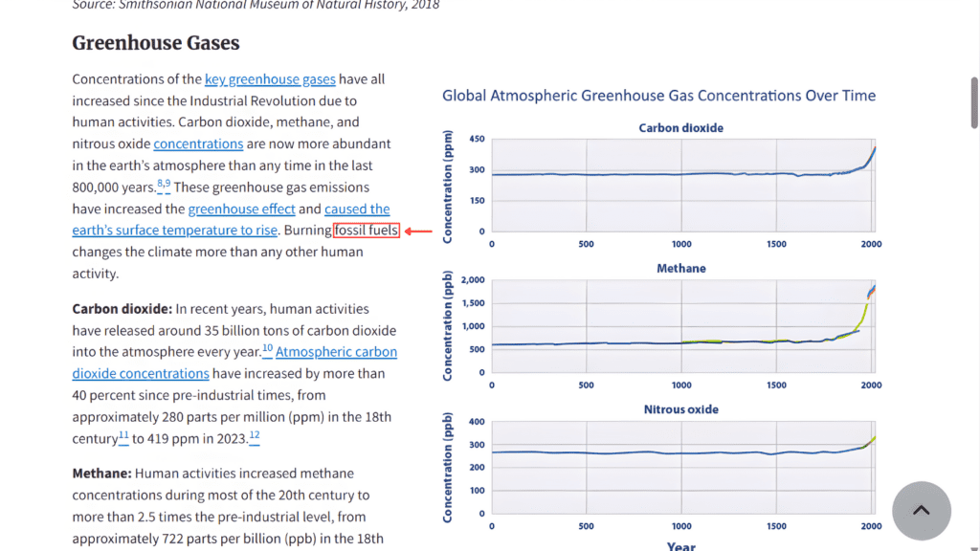980x551 pixels.
Task: Open footnote 11 next to "century"
Action: pyautogui.click(x=123, y=435)
